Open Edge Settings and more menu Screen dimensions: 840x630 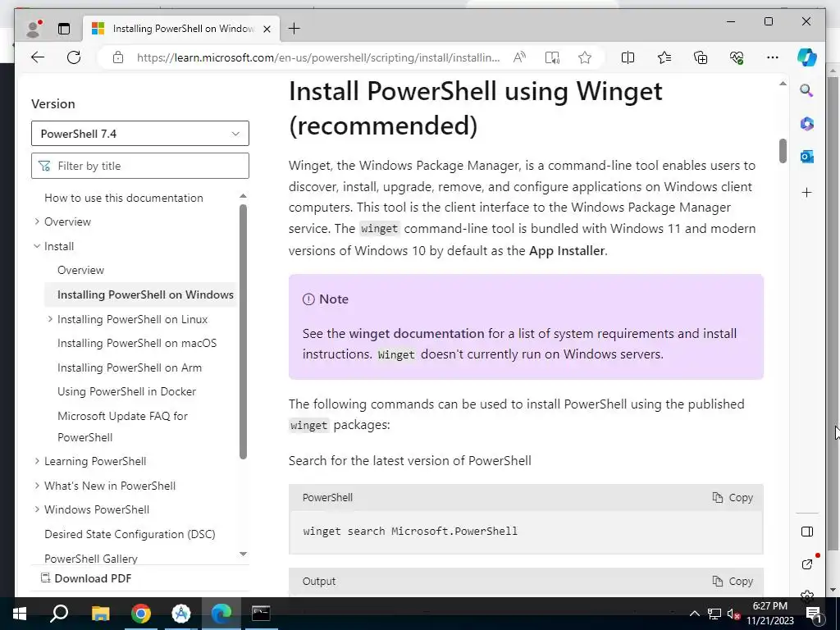point(773,57)
